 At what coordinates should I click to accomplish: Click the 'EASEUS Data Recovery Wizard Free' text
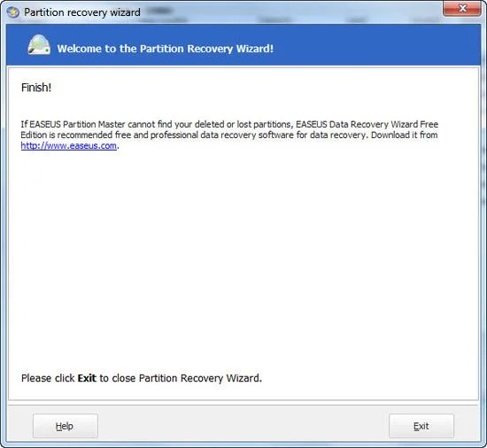point(367,124)
